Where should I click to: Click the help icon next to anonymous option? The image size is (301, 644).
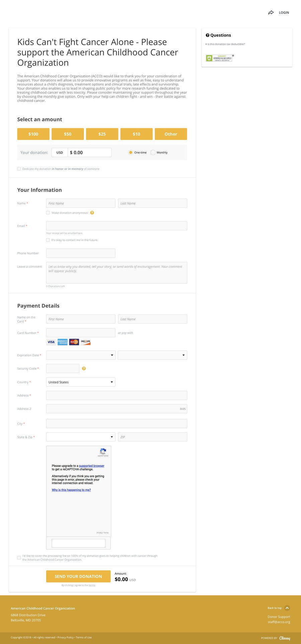tap(92, 213)
